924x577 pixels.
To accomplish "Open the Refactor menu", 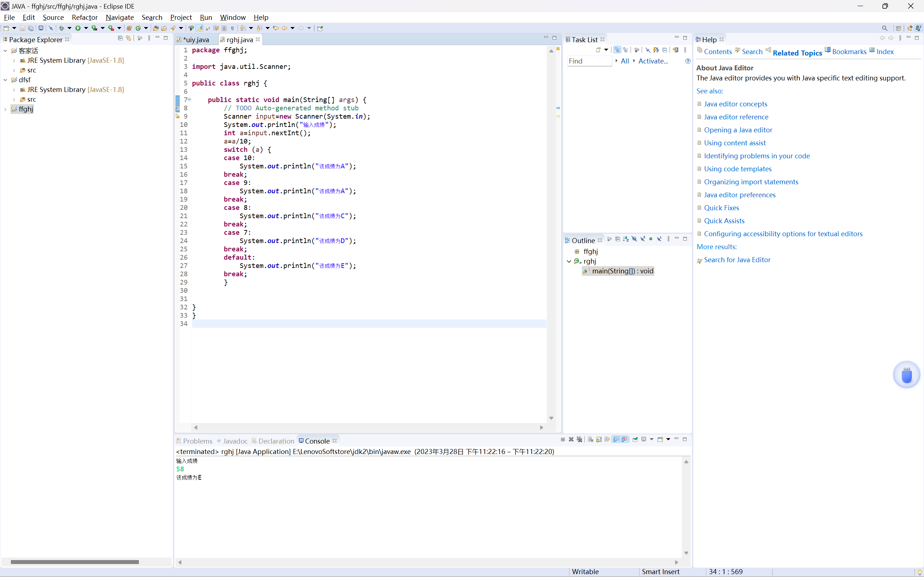I will coord(84,17).
